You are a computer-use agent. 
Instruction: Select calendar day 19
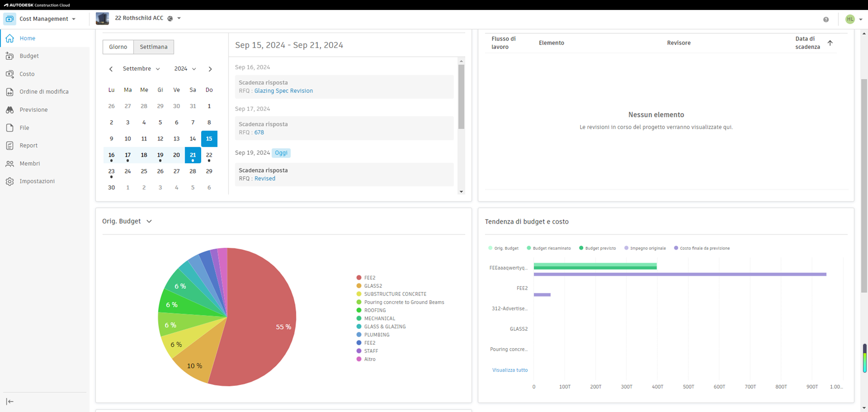(160, 155)
